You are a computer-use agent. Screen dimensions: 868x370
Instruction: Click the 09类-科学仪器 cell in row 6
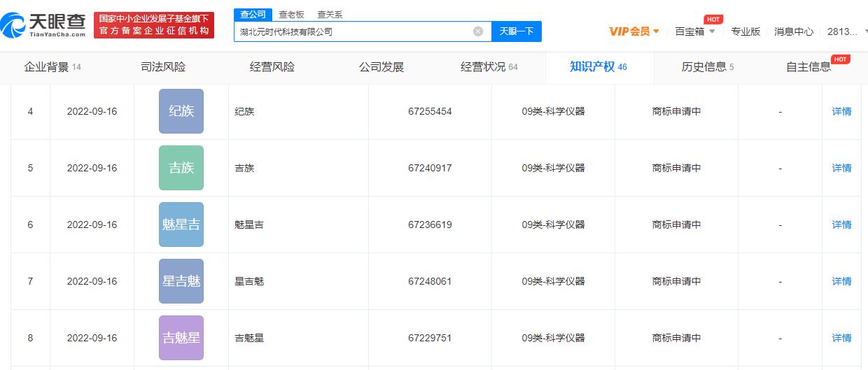[x=553, y=225]
